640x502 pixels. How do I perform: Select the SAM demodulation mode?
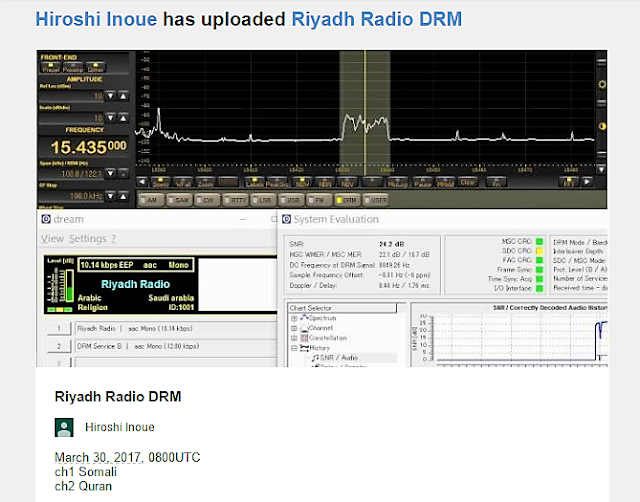[x=180, y=200]
